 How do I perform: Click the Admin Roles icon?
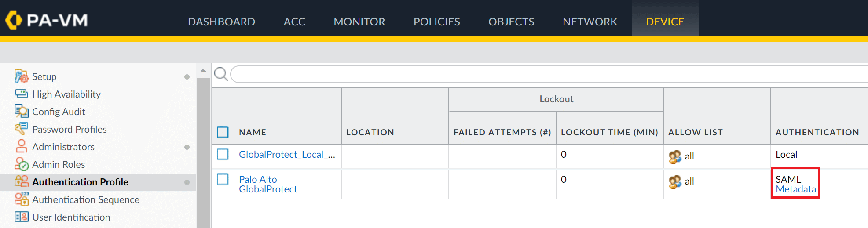(x=21, y=164)
